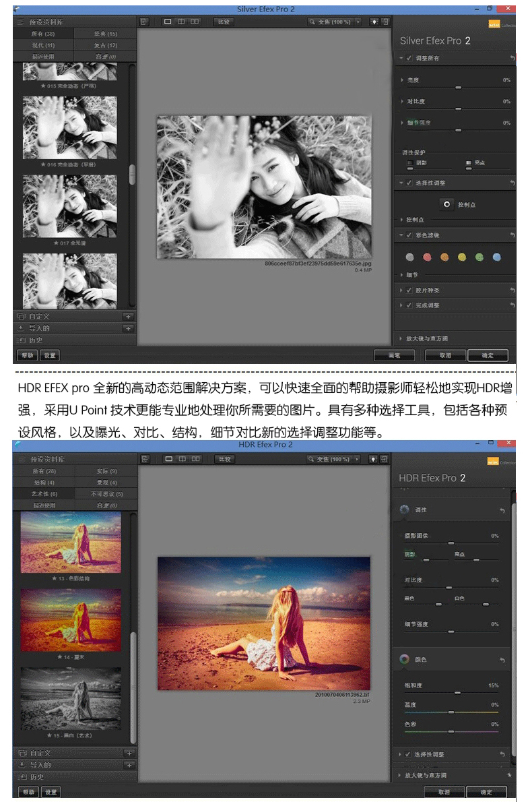Click the 画笔 button

coord(394,355)
